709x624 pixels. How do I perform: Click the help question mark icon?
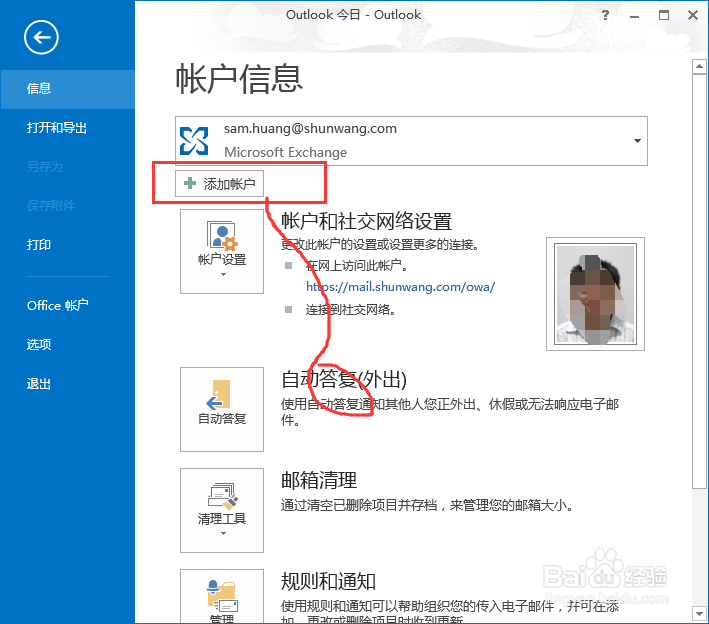tap(605, 15)
